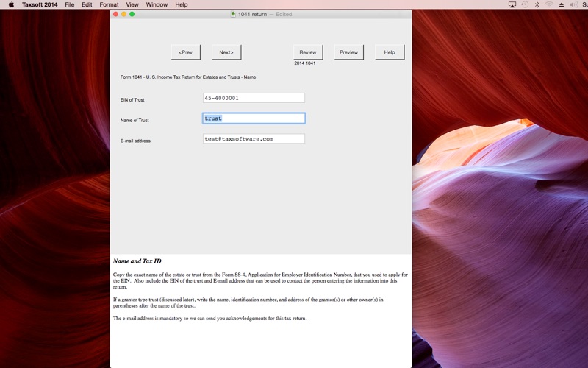This screenshot has height=368, width=588.
Task: Click the Next> button
Action: [x=226, y=52]
